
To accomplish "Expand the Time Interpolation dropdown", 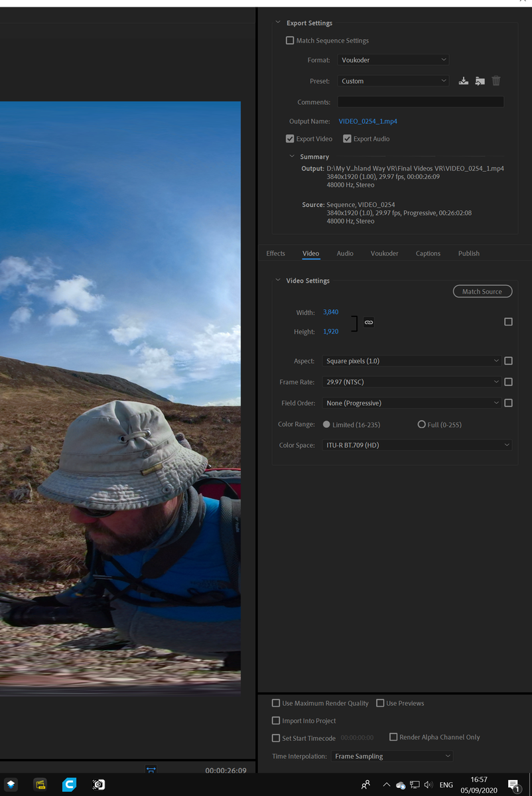I will 392,756.
